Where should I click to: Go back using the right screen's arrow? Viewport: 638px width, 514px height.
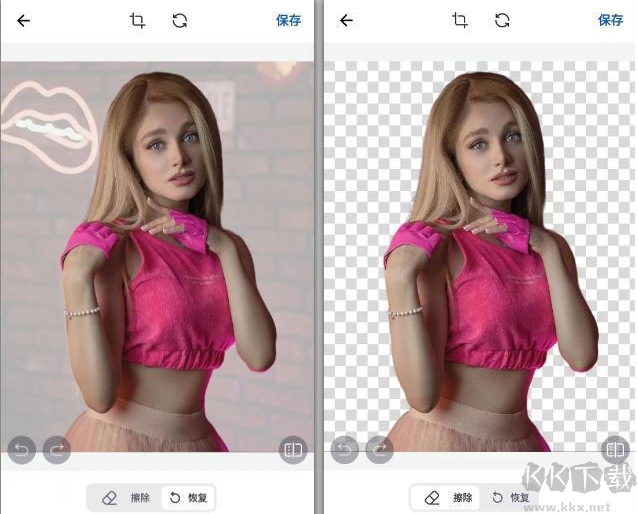tap(347, 20)
